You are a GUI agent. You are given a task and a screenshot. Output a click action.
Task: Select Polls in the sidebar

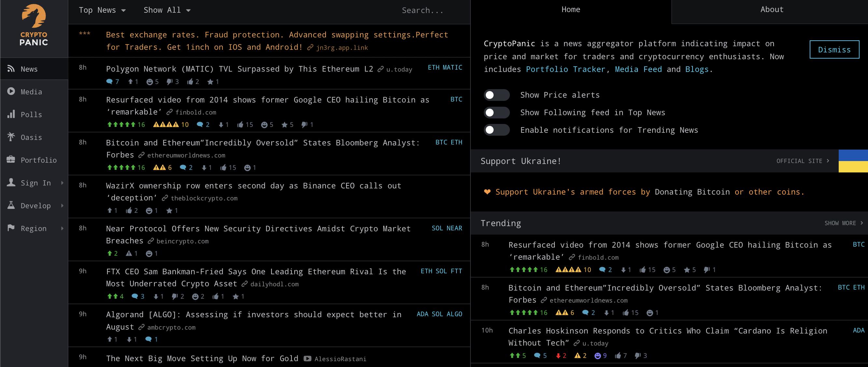[x=34, y=115]
